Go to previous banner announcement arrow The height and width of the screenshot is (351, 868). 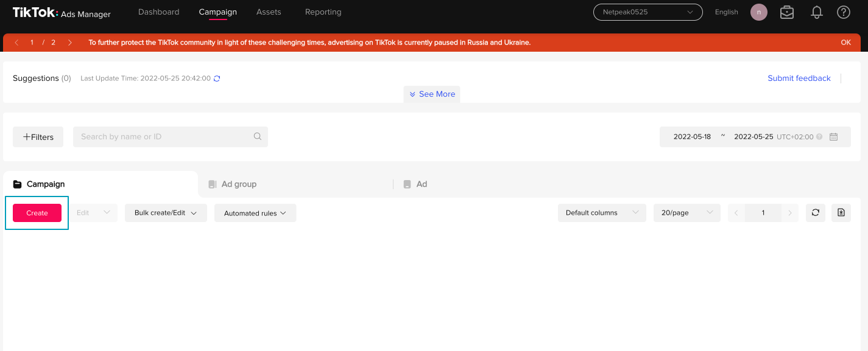16,43
